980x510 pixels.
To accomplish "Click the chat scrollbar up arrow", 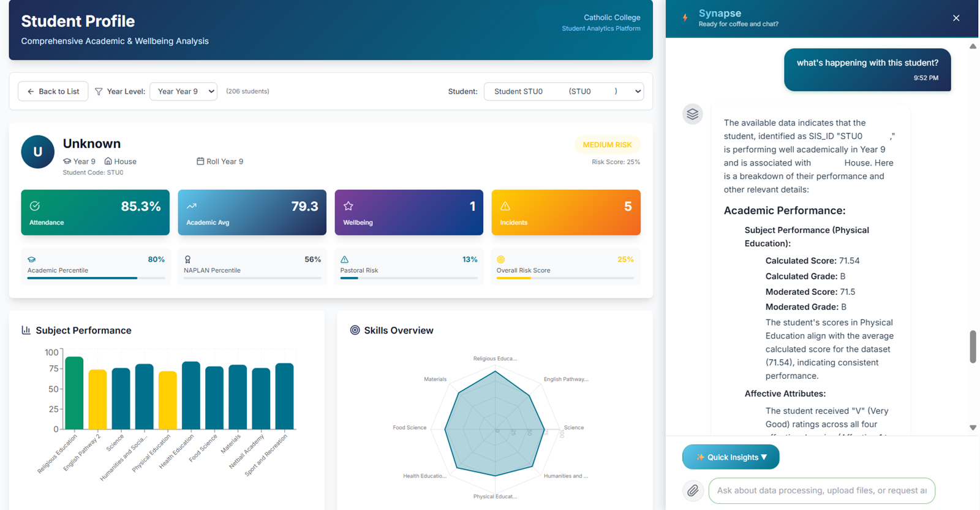I will tap(973, 47).
